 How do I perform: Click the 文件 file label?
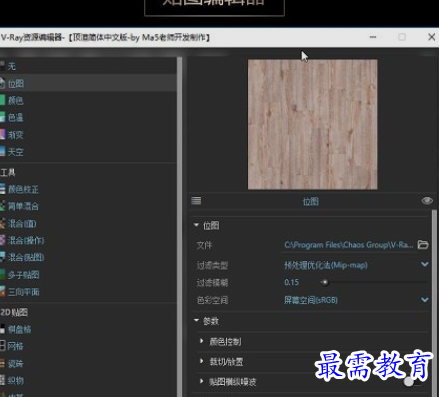[x=204, y=245]
